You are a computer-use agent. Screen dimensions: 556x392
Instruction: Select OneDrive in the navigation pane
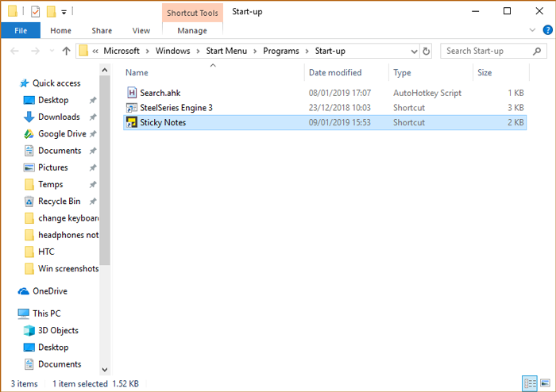coord(50,291)
